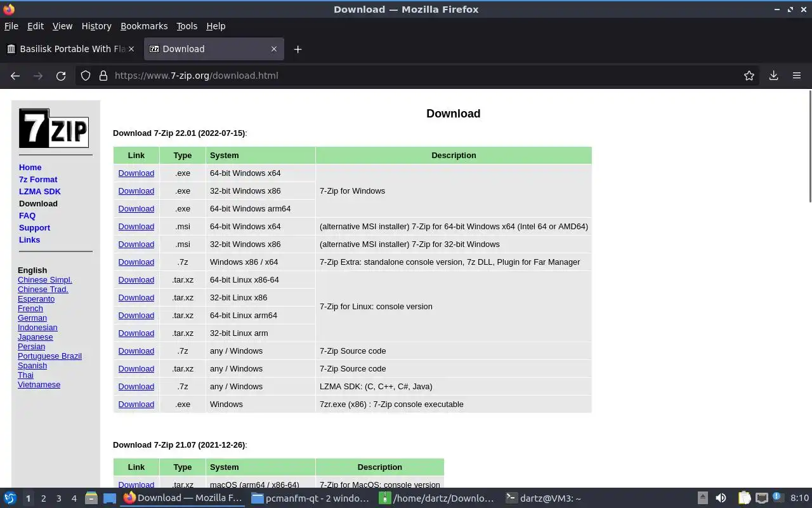Download the 32-bit Windows x86 .exe
The image size is (812, 508).
pos(136,191)
